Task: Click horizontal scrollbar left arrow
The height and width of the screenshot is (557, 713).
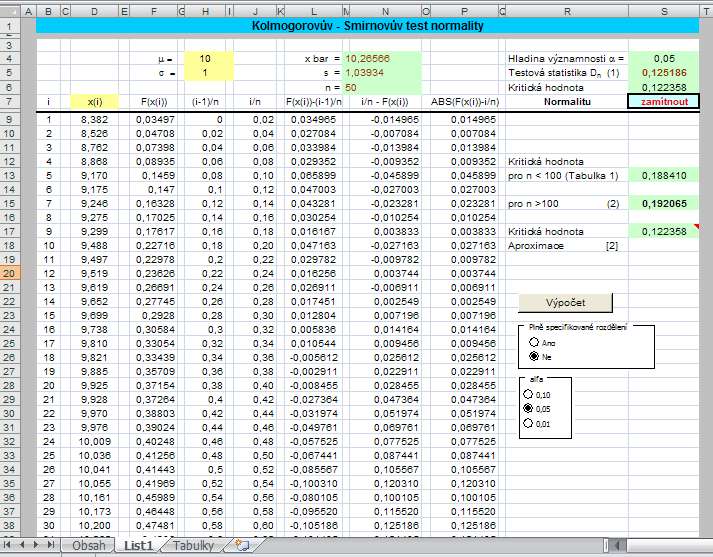Action: (x=617, y=545)
